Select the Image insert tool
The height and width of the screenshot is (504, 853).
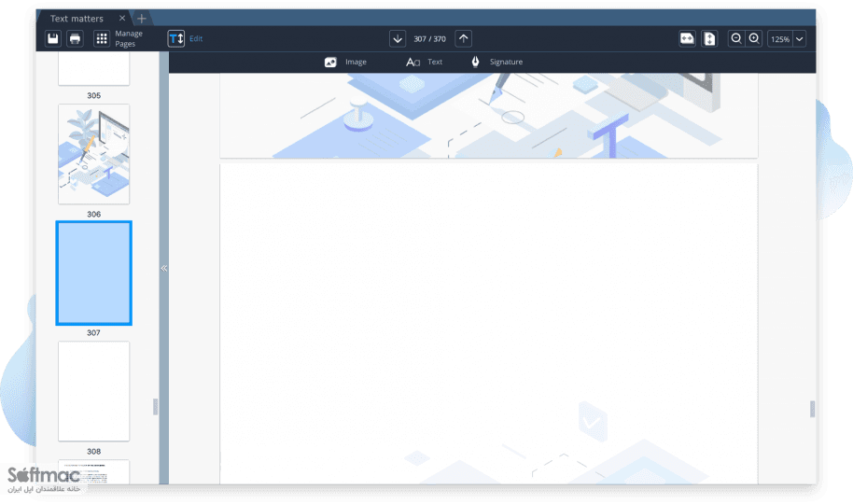pyautogui.click(x=345, y=62)
